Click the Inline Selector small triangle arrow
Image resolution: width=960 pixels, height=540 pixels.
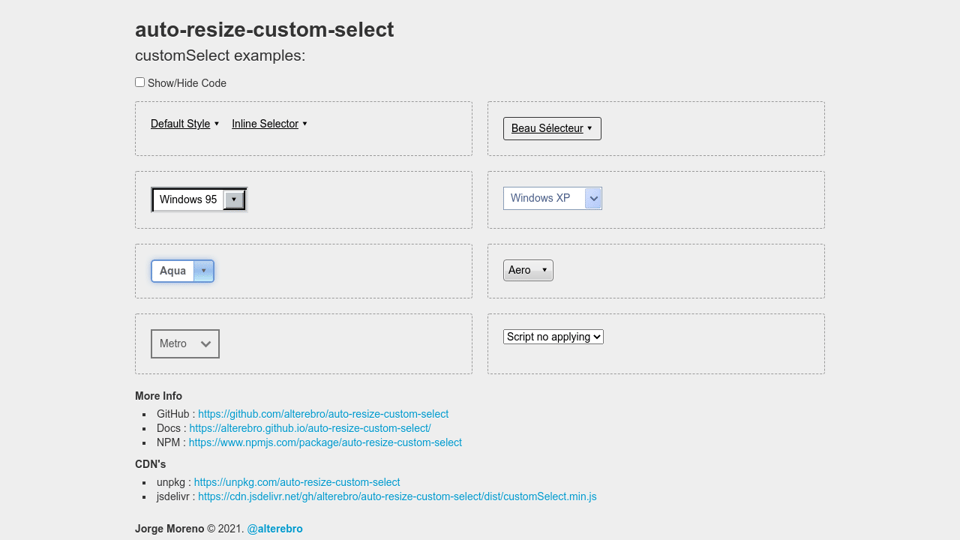[x=305, y=124]
